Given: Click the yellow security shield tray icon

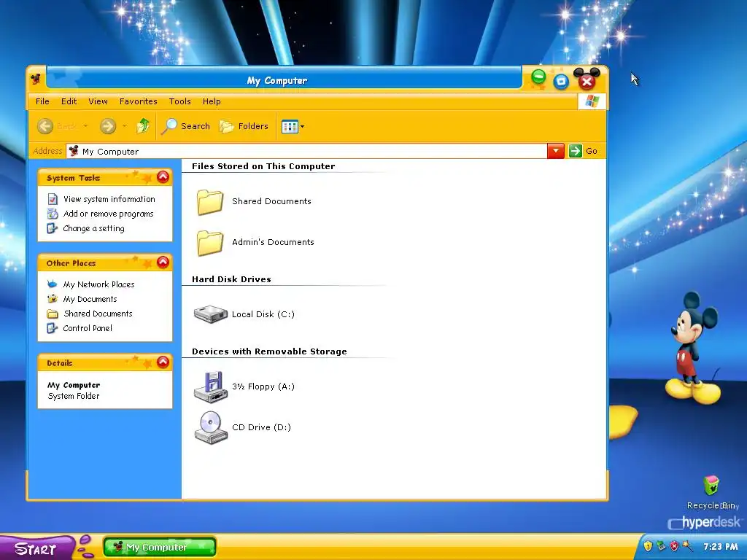Looking at the screenshot, I should click(648, 546).
